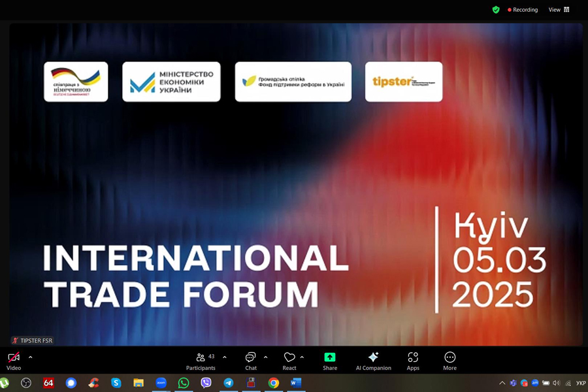588x392 pixels.
Task: Expand the arrow next to Participants
Action: [x=225, y=357]
